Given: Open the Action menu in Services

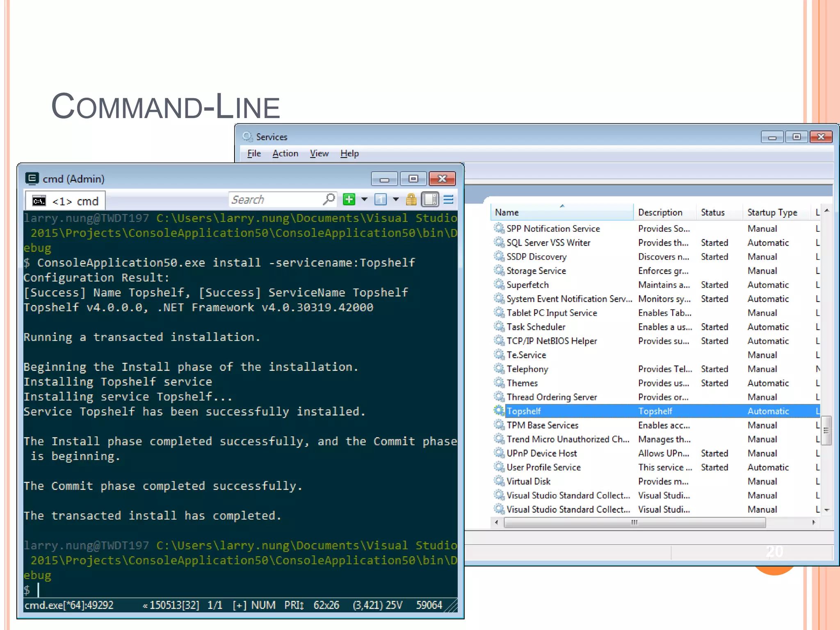Looking at the screenshot, I should (285, 153).
